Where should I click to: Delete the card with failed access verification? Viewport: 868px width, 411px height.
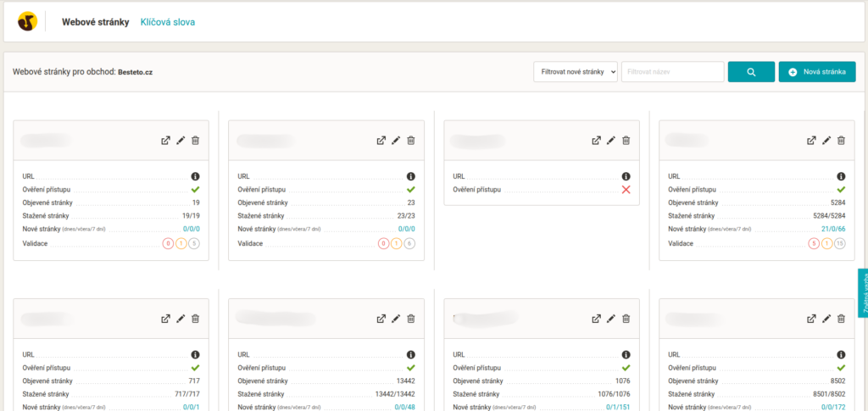point(626,141)
